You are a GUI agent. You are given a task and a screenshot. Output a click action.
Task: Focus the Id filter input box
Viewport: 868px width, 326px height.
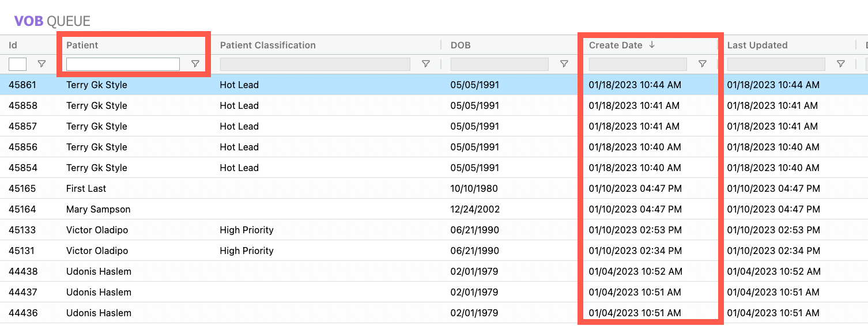17,64
